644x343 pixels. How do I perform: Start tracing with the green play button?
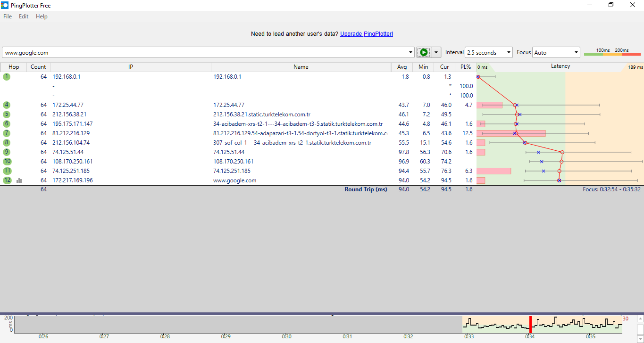click(424, 52)
